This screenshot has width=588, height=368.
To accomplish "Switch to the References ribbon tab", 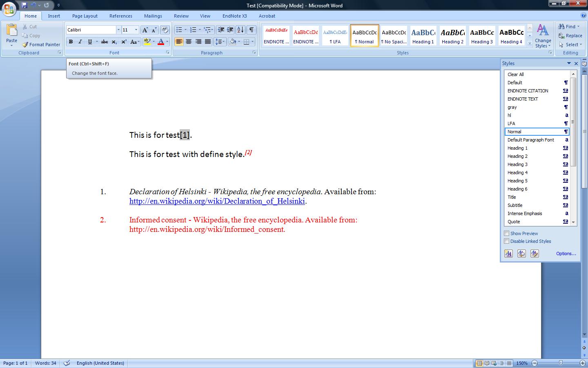I will coord(120,16).
